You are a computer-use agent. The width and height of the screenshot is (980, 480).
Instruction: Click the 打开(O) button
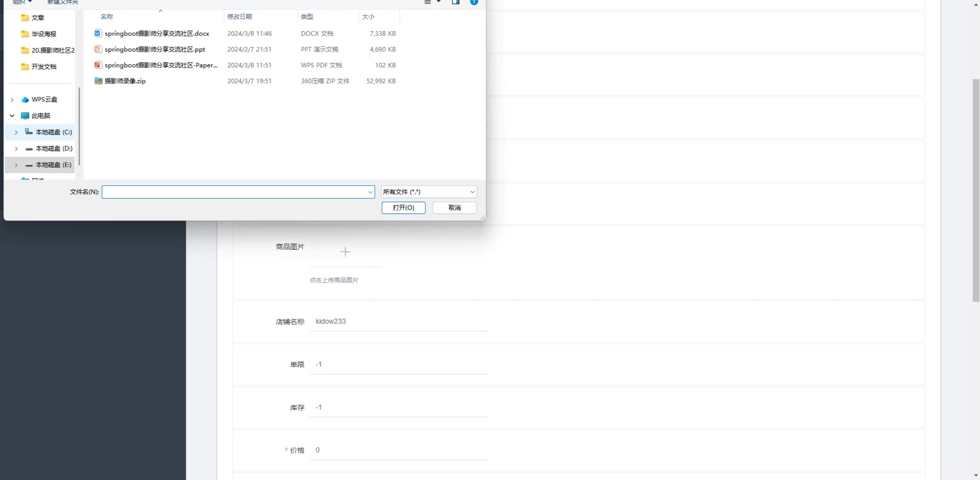[403, 208]
